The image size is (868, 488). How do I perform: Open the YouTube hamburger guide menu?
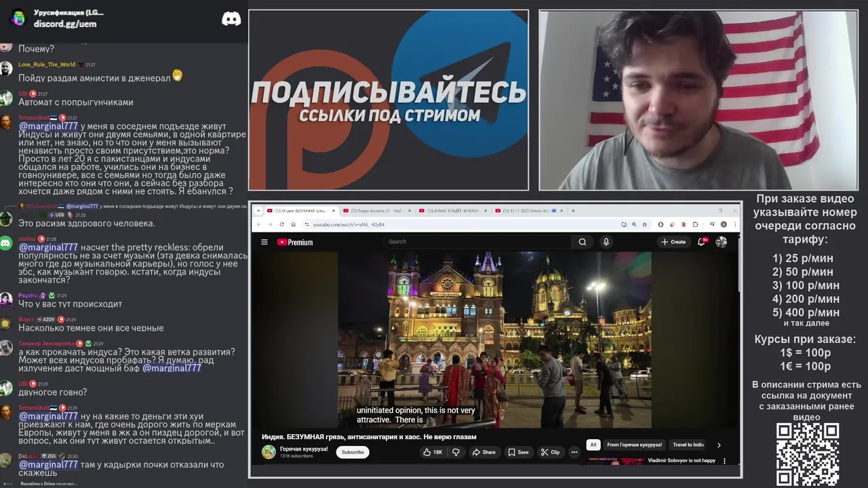pyautogui.click(x=264, y=242)
